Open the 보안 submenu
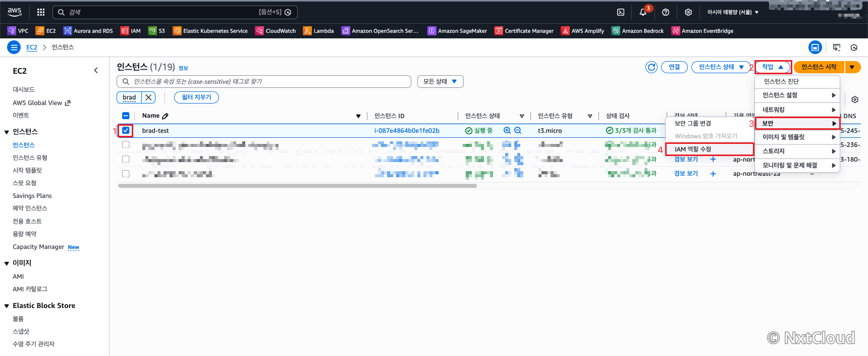Viewport: 868px width, 356px height. (797, 123)
